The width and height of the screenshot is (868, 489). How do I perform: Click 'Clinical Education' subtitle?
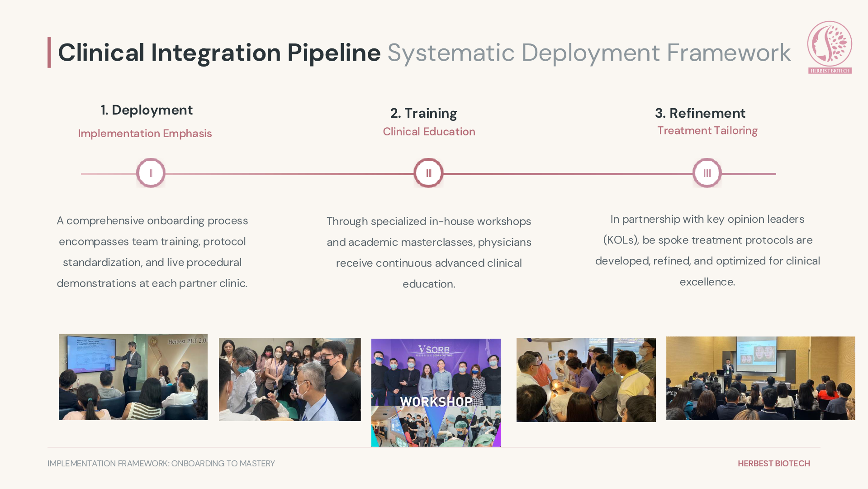[x=429, y=132]
